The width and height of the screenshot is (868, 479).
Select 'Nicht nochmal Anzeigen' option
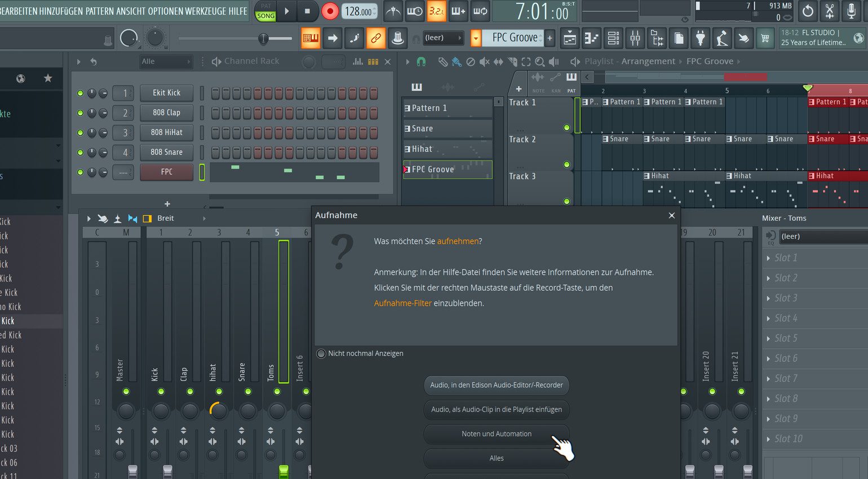coord(321,353)
